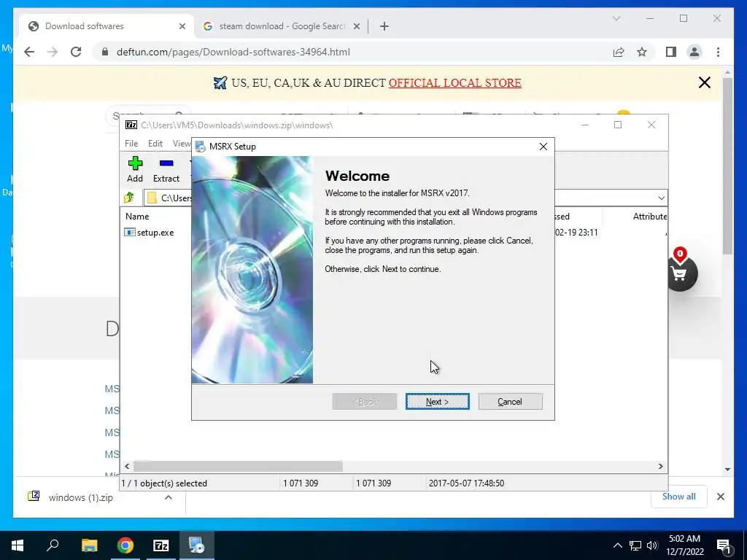Bookmark this page with the star

(642, 52)
